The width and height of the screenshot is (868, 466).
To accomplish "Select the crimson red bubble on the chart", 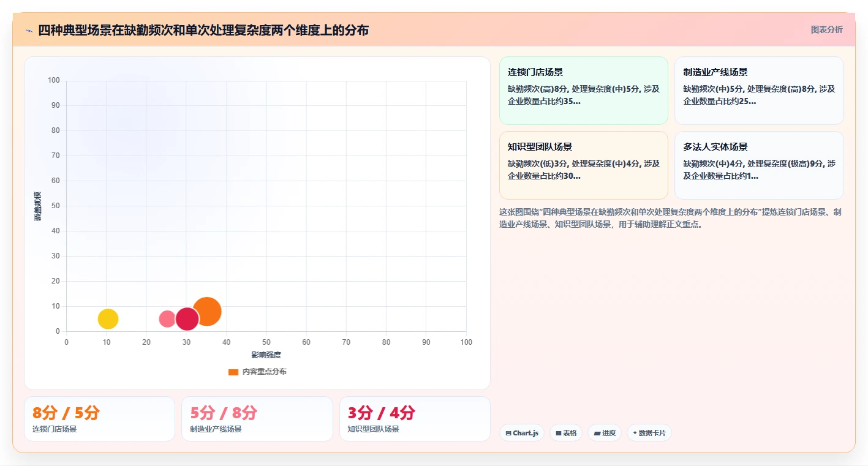I will [187, 319].
